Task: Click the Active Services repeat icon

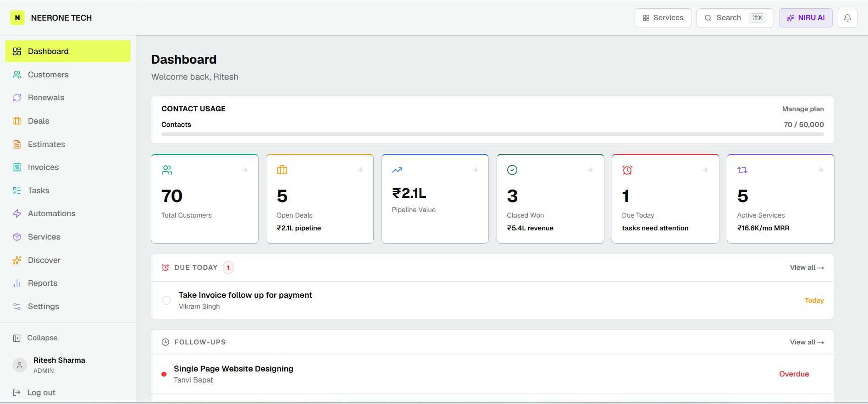Action: tap(742, 170)
